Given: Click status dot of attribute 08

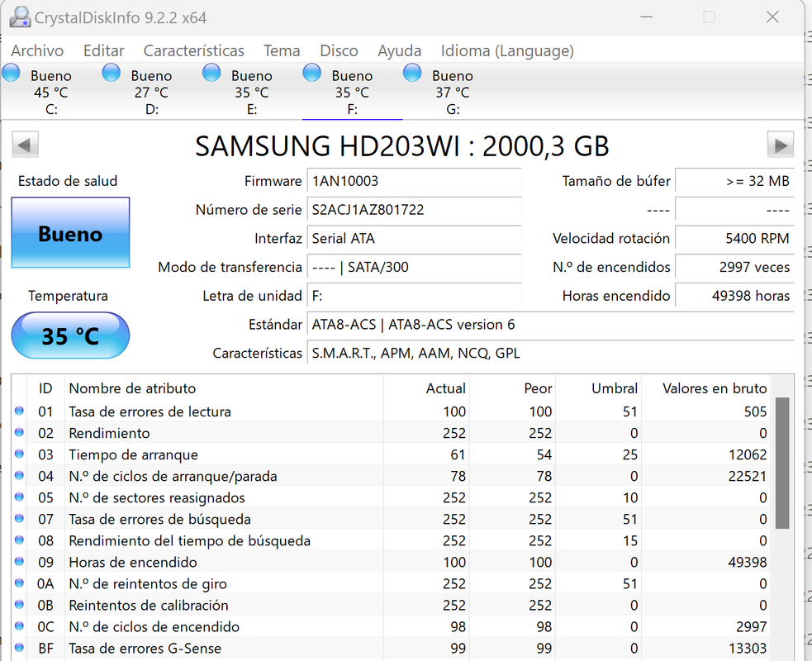Looking at the screenshot, I should [x=19, y=540].
